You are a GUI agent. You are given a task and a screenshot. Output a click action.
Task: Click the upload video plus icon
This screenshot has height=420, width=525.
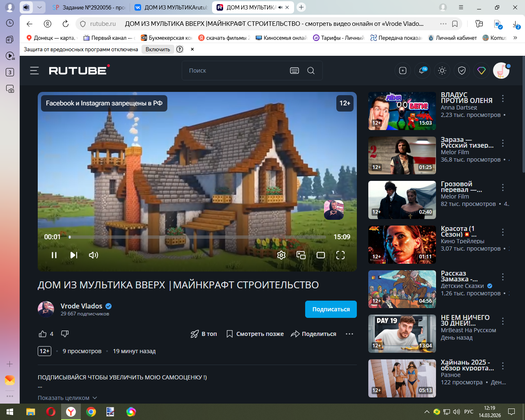click(403, 71)
